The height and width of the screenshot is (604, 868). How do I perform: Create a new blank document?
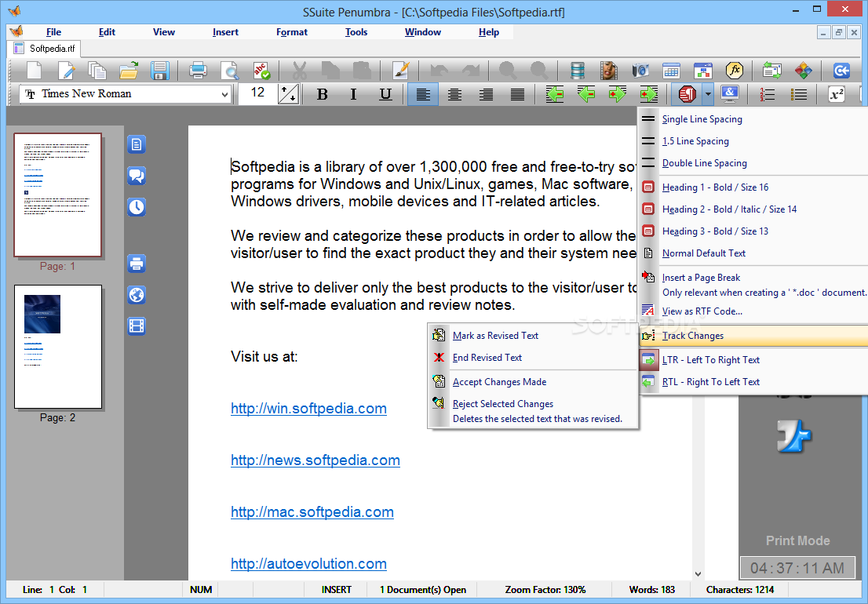[x=35, y=71]
